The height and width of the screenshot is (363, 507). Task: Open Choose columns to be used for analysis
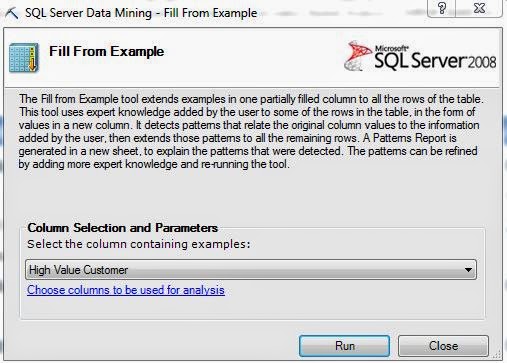click(x=126, y=290)
